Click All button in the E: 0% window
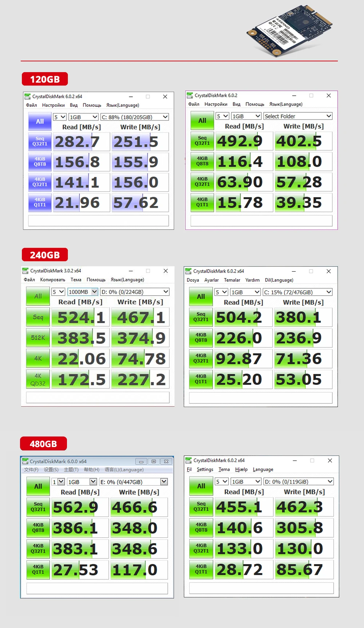This screenshot has height=628, width=364. point(38,486)
